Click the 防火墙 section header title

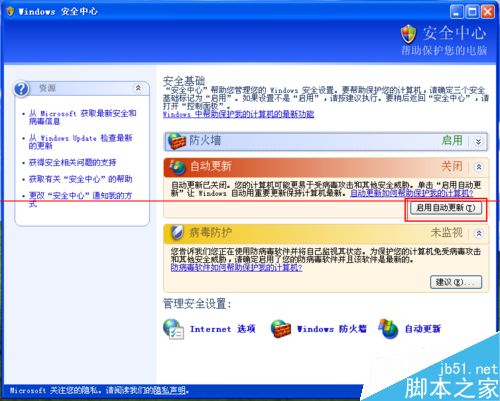point(205,140)
